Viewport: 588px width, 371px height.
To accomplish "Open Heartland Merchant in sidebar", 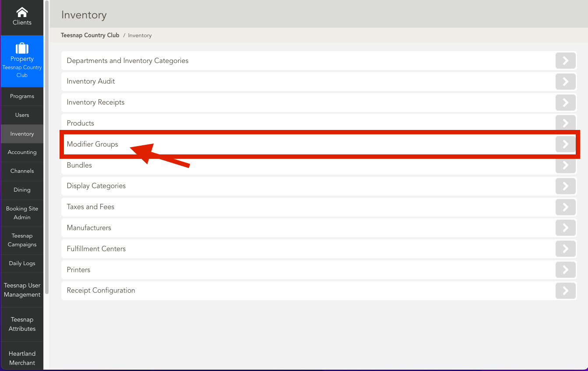I will pos(22,358).
